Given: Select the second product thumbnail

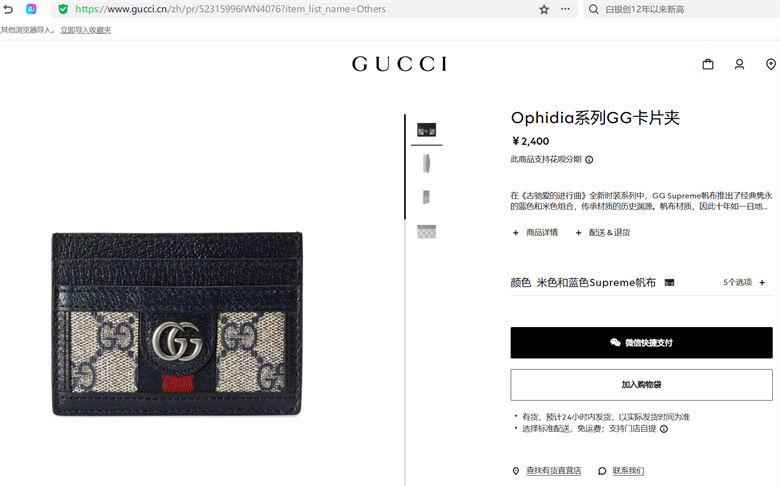Looking at the screenshot, I should coord(426,163).
